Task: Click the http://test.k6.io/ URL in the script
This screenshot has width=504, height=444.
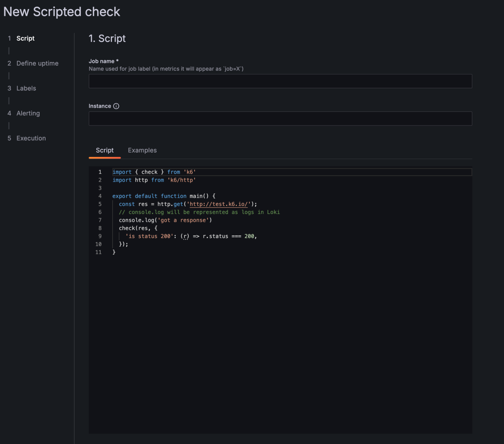Action: click(x=218, y=204)
